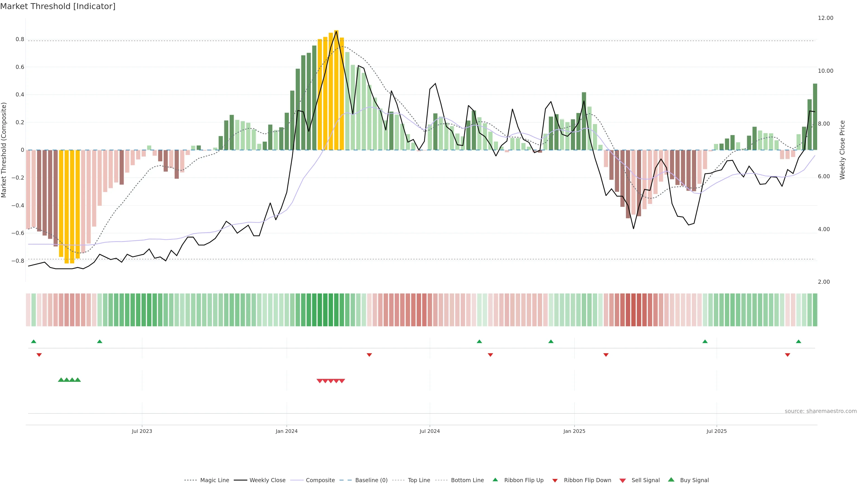Click the Sell Signal legend red triangle

point(622,481)
